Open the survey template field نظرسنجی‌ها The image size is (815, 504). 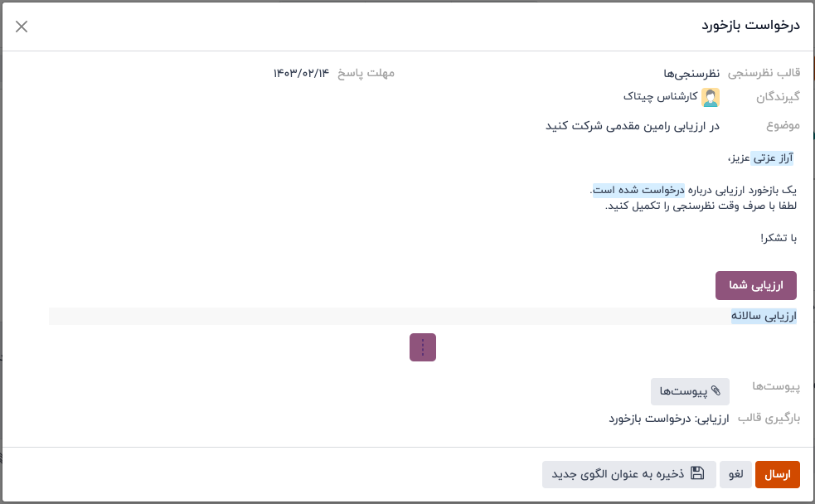[x=691, y=74]
